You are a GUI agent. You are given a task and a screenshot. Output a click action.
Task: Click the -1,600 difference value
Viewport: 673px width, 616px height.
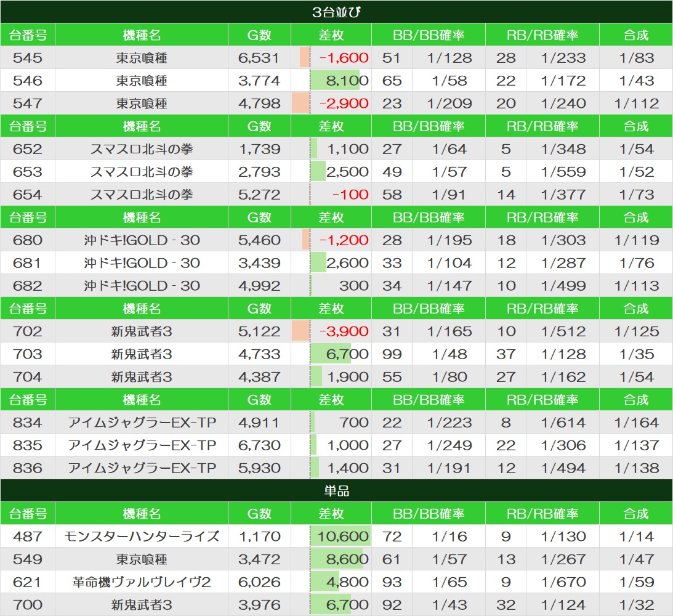[x=344, y=57]
